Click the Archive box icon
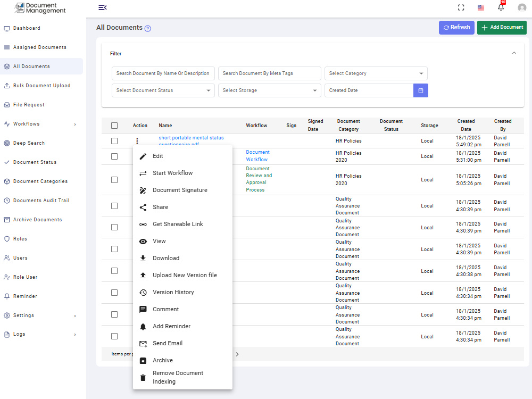532x399 pixels. tap(143, 360)
